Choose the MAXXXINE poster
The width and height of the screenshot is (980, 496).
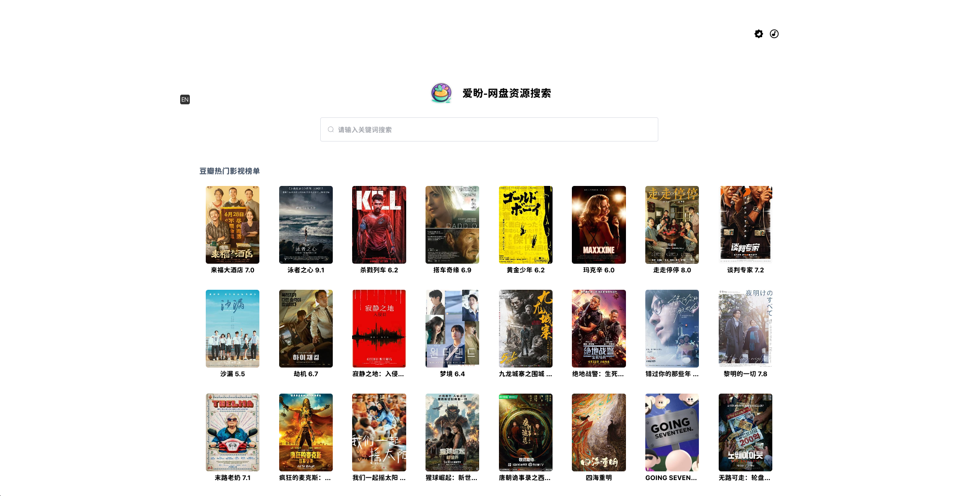coord(598,225)
